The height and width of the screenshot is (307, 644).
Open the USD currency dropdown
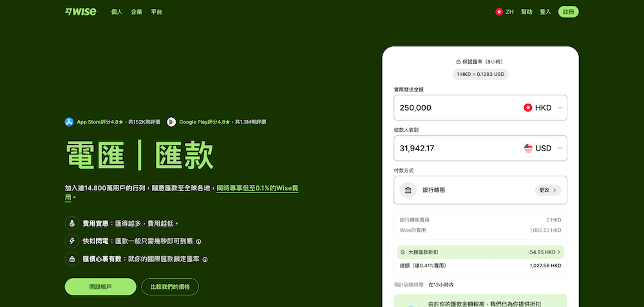[543, 148]
